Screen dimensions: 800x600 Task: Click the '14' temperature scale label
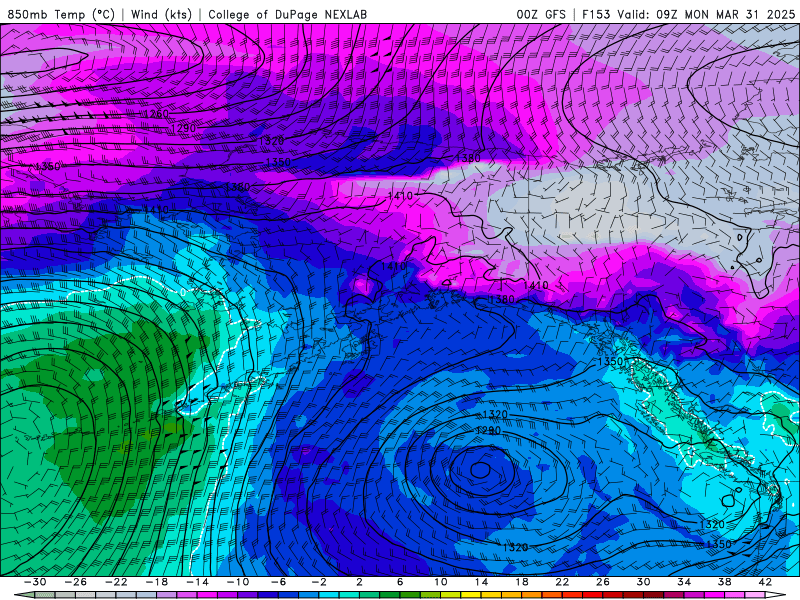(481, 582)
